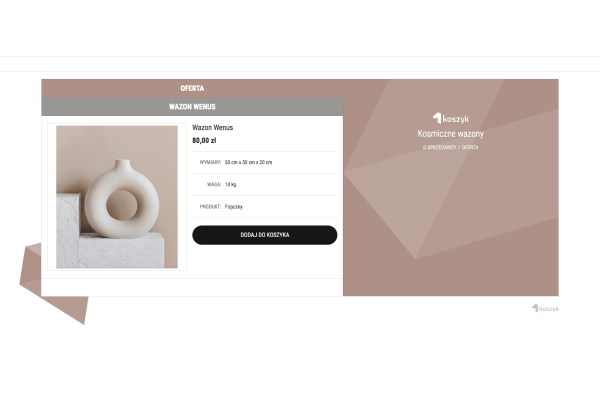600x400 pixels.
Task: Open the O SPRZEDAWCY seller link
Action: click(x=439, y=147)
